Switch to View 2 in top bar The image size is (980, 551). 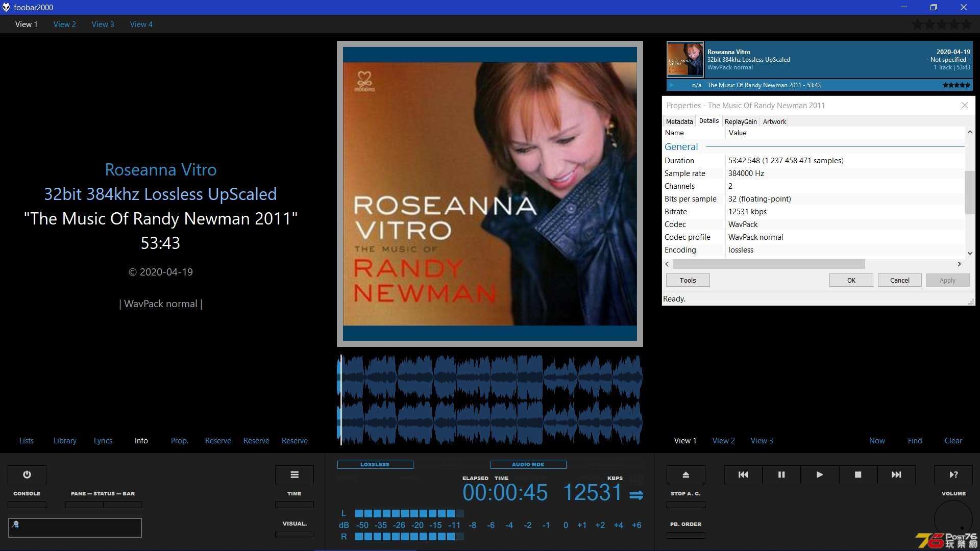click(x=65, y=24)
